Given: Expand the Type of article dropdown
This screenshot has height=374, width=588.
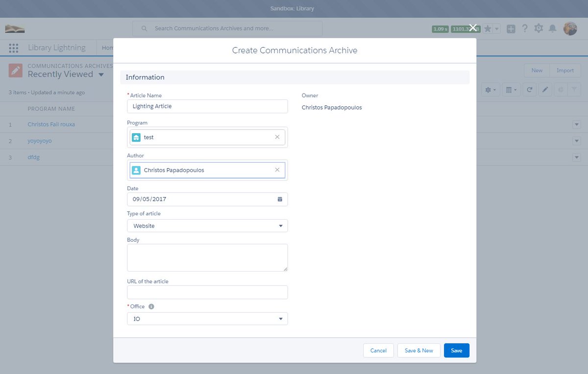Looking at the screenshot, I should click(x=207, y=226).
